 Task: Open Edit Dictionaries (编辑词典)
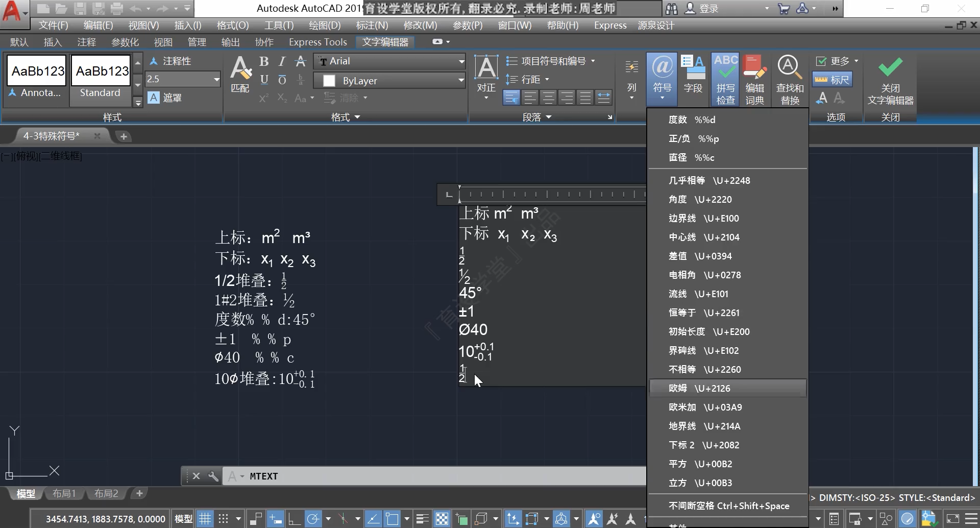click(754, 79)
